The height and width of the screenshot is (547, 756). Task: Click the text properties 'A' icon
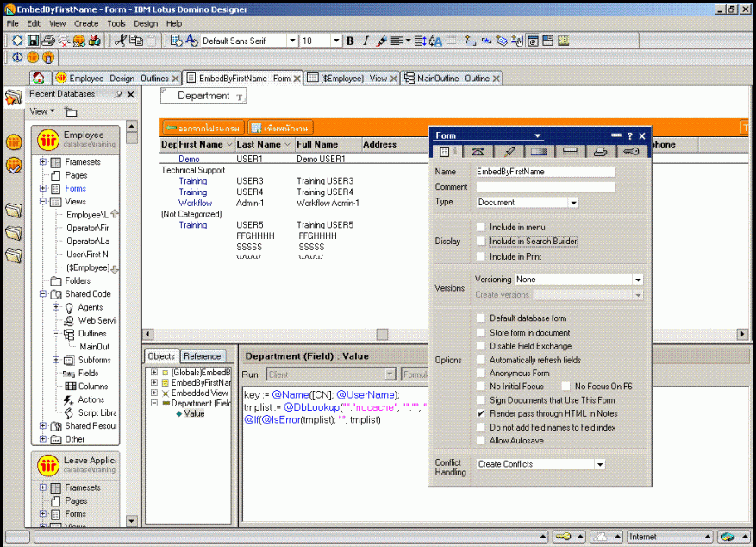tap(191, 41)
